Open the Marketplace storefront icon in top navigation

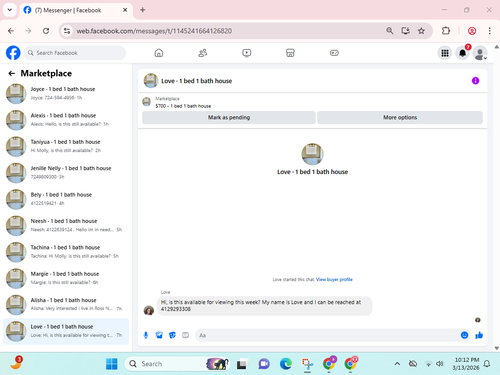click(290, 53)
